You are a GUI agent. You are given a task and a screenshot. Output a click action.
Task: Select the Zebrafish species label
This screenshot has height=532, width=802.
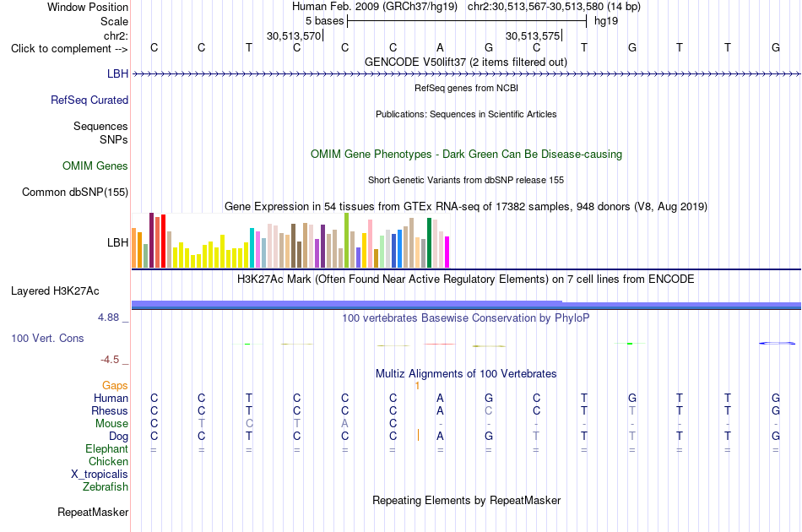point(106,486)
